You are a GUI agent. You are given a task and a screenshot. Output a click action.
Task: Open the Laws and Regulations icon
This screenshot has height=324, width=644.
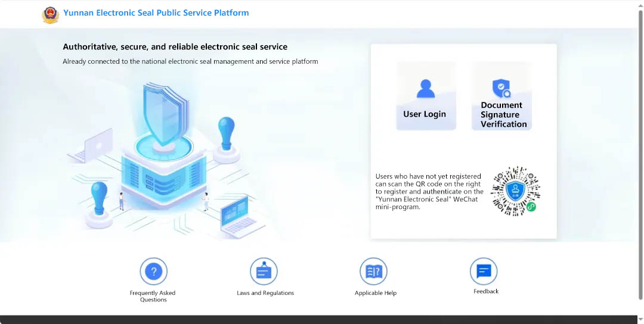click(x=264, y=272)
